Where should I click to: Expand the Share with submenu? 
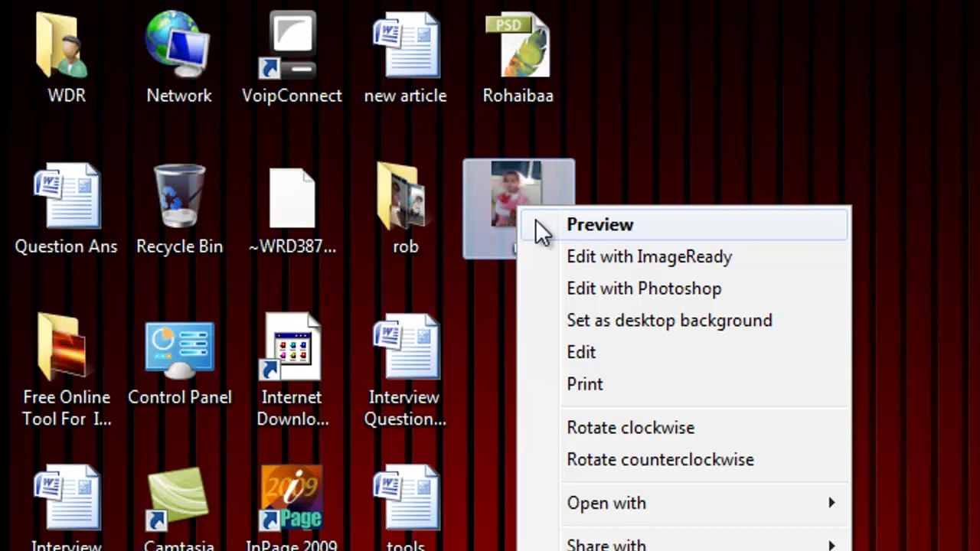tap(684, 542)
